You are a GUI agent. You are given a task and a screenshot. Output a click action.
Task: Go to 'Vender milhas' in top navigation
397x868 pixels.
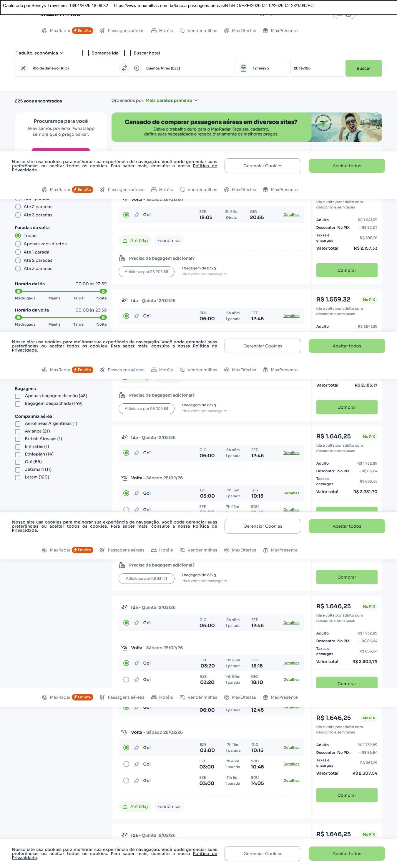coord(199,31)
